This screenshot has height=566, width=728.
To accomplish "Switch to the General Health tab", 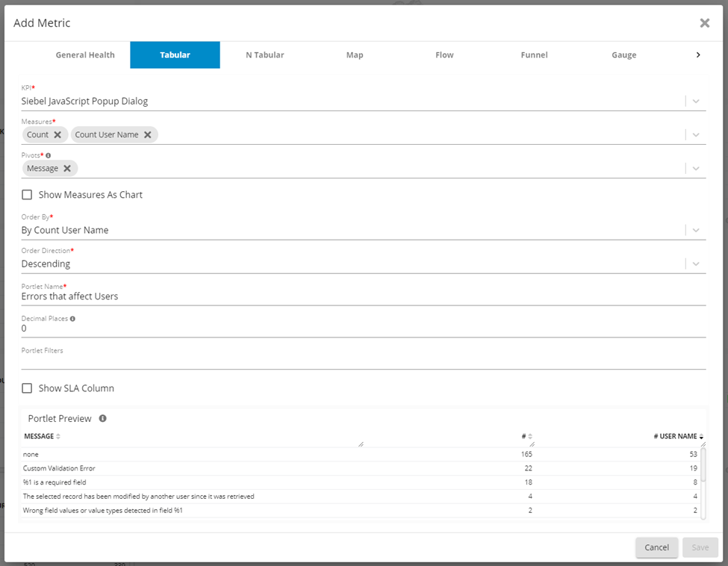I will point(85,55).
